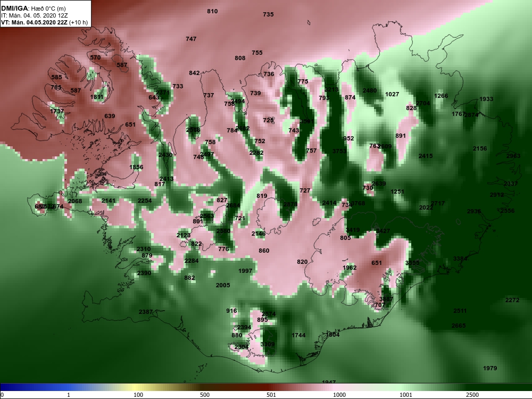Viewport: 532px width, 399px height.
Task: Select the map value '2254'
Action: click(x=145, y=201)
